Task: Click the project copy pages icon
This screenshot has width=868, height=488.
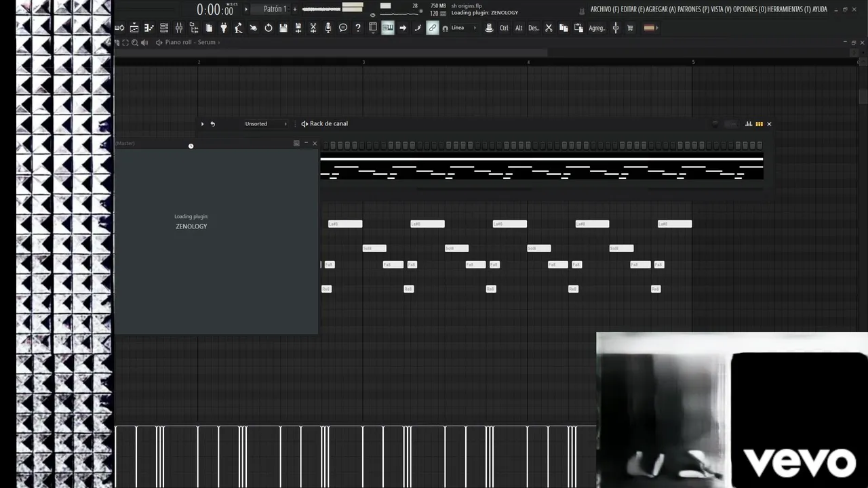Action: pyautogui.click(x=209, y=28)
